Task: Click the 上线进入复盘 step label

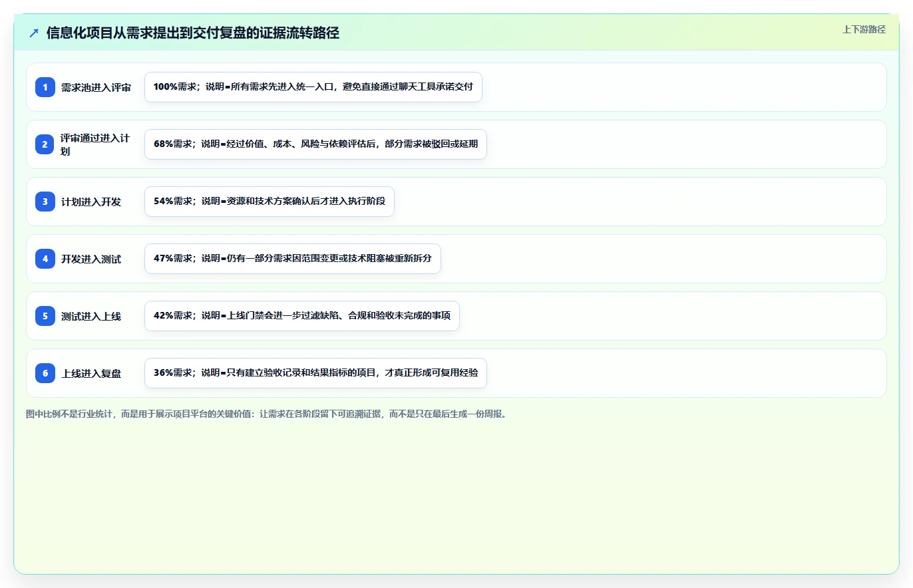Action: click(91, 373)
